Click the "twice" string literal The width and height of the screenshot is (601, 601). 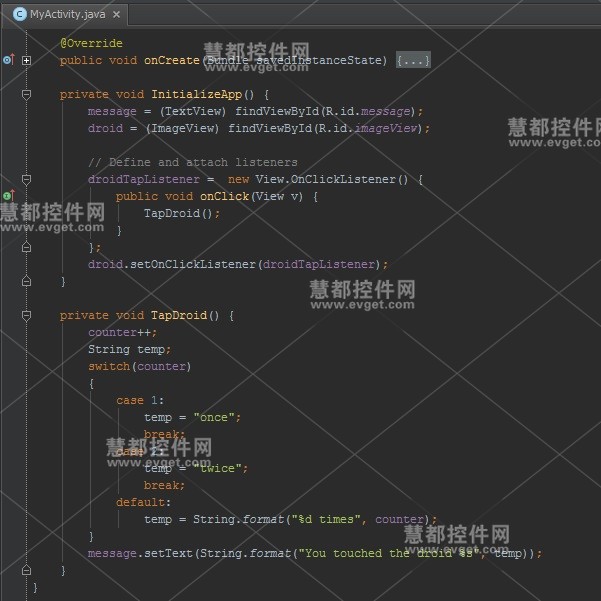point(217,468)
